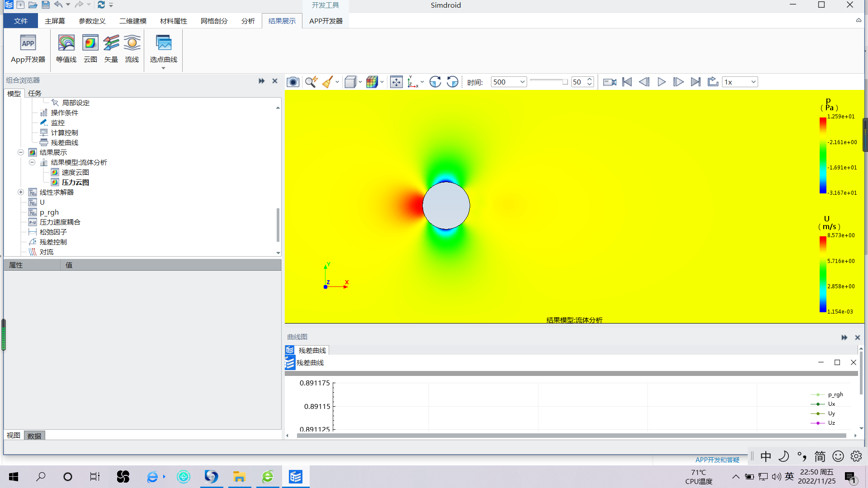This screenshot has width=868, height=488.
Task: Switch to the 分析 ribbon tab
Action: click(x=248, y=21)
